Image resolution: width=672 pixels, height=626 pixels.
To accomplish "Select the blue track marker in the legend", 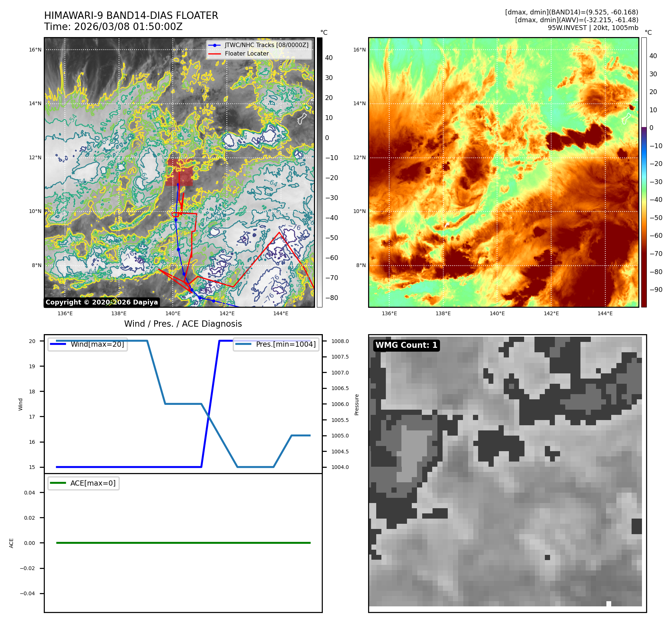I will coord(215,45).
